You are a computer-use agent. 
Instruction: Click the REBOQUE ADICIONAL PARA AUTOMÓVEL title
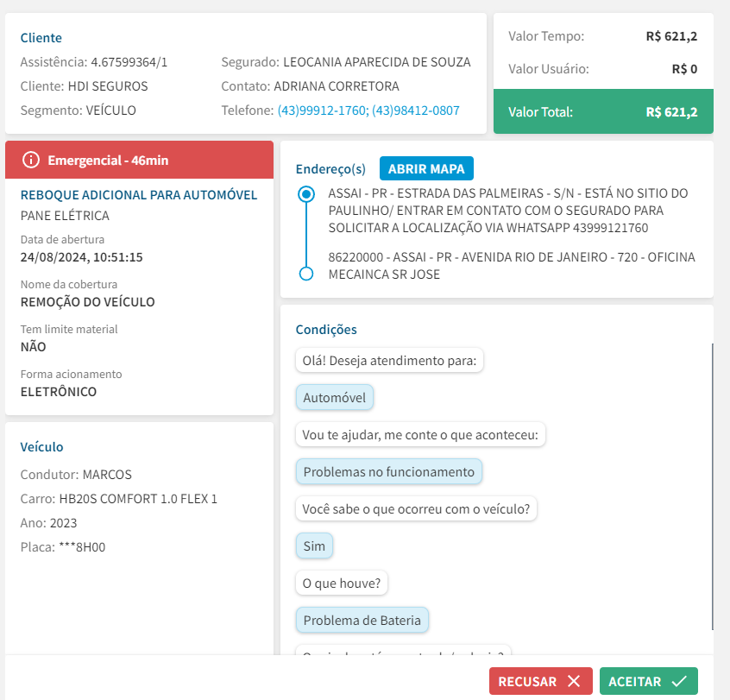[139, 195]
